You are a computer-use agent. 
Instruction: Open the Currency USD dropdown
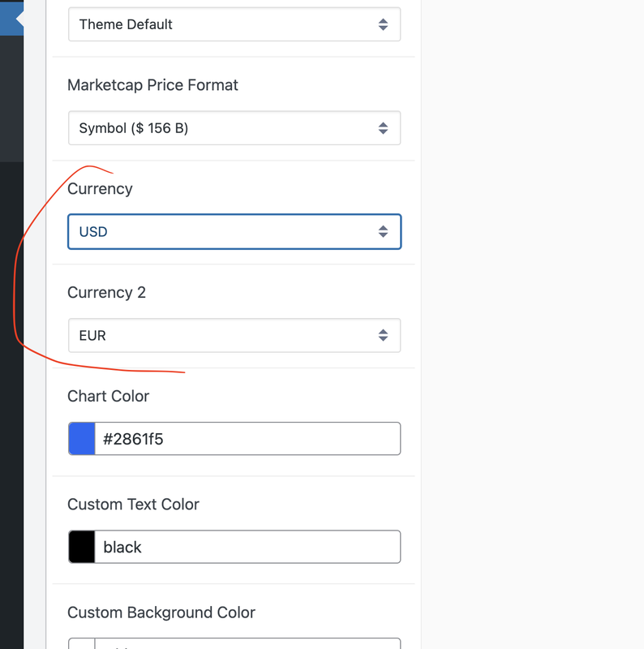tap(234, 231)
